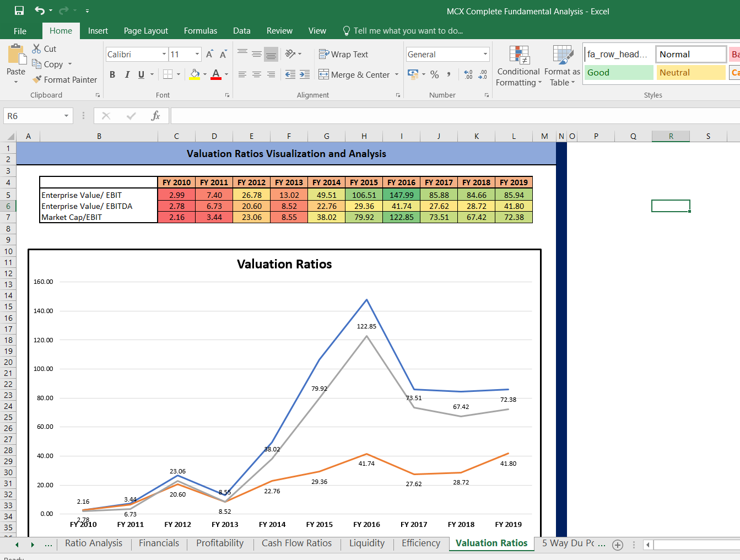Expand the borders dropdown arrow

coord(179,74)
